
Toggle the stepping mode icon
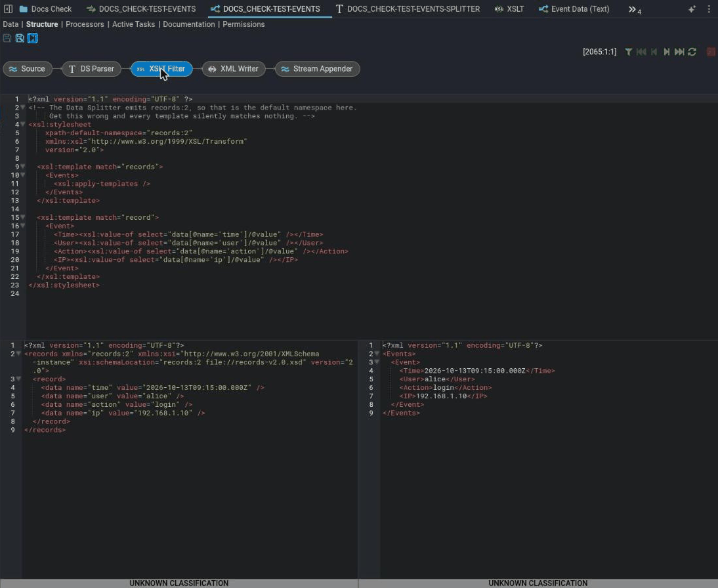tap(33, 38)
